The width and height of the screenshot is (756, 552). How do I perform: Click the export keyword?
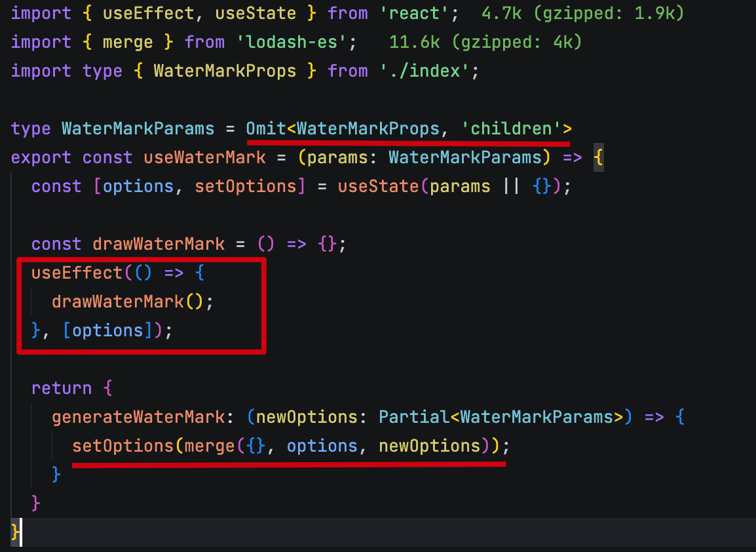(41, 157)
